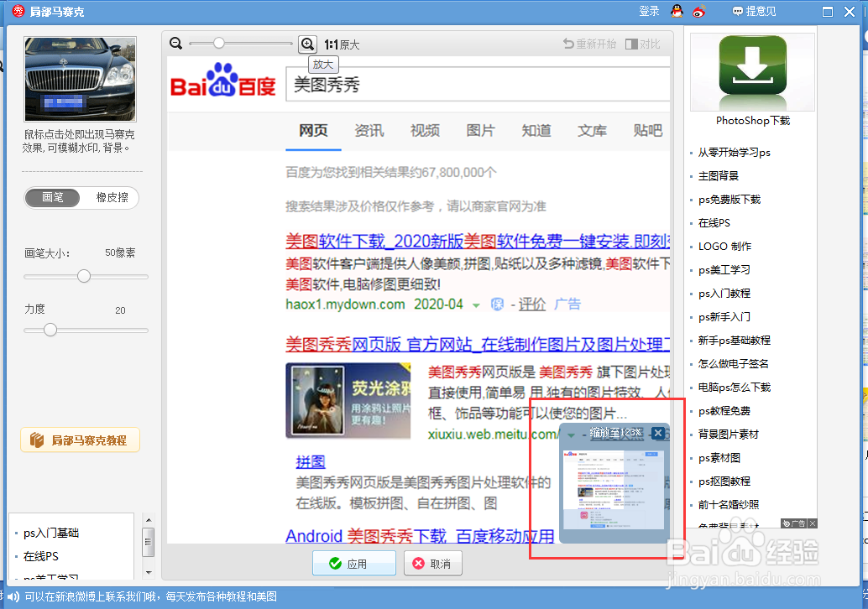Select the 画笔 brush mode
Screen dimensions: 868x609
point(53,197)
